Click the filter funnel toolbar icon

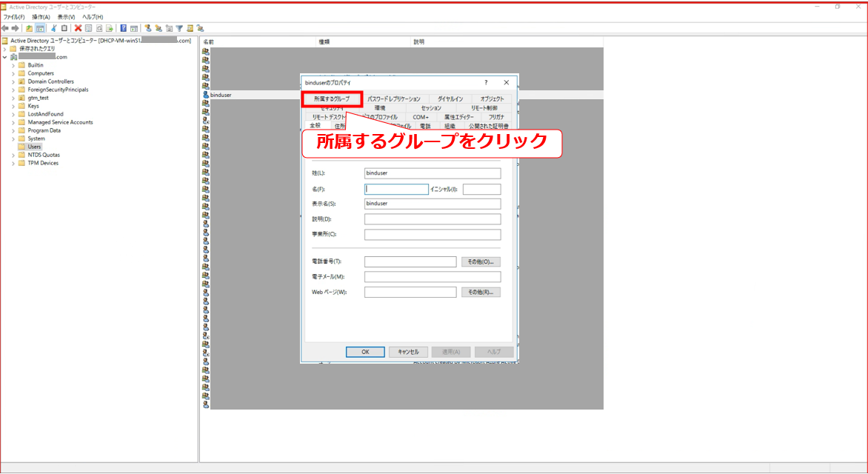[x=179, y=28]
